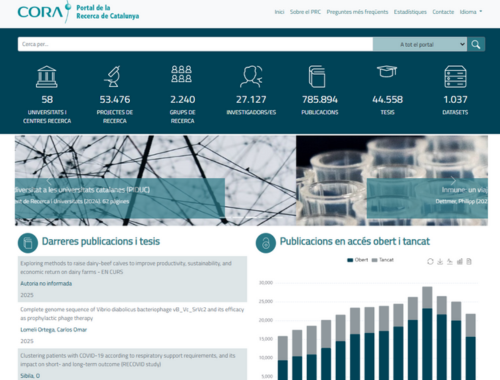The width and height of the screenshot is (500, 380).
Task: Click the 'Cerca per...' search field
Action: tap(195, 44)
